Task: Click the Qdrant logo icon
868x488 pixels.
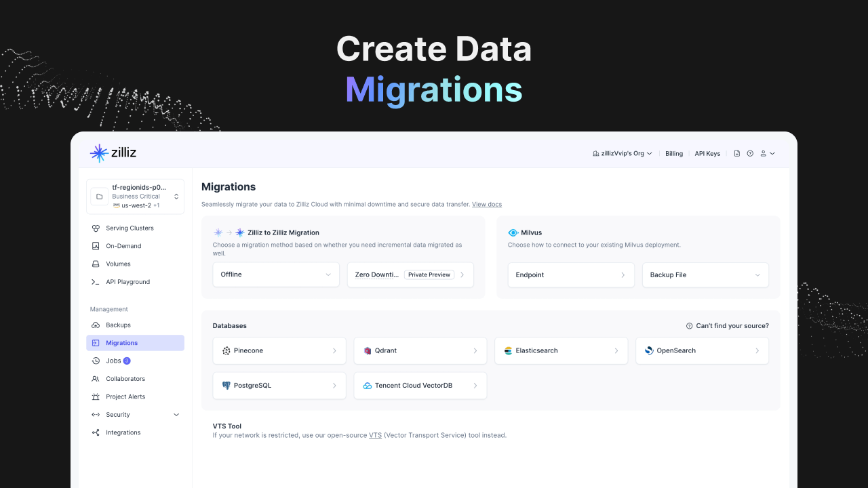Action: point(368,350)
